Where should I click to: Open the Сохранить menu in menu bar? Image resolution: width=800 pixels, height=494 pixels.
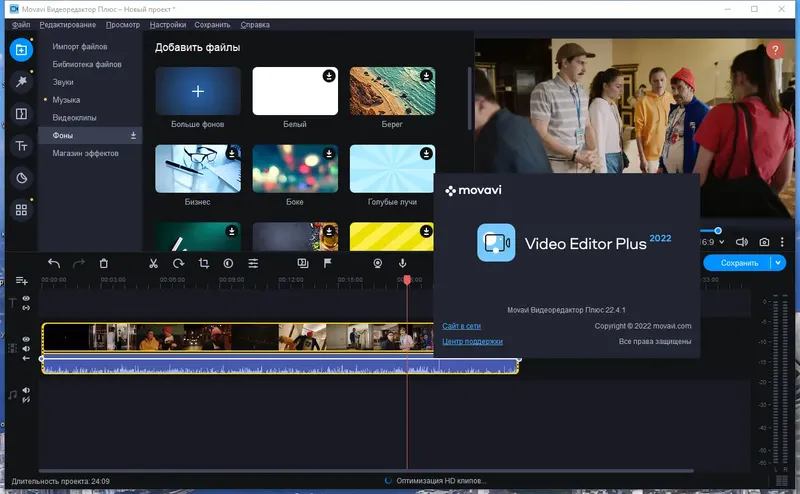point(212,24)
